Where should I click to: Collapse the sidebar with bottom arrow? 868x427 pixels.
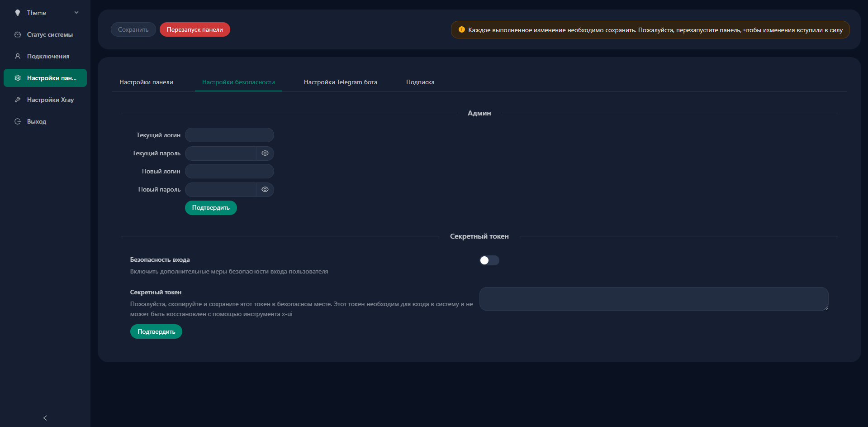tap(45, 418)
